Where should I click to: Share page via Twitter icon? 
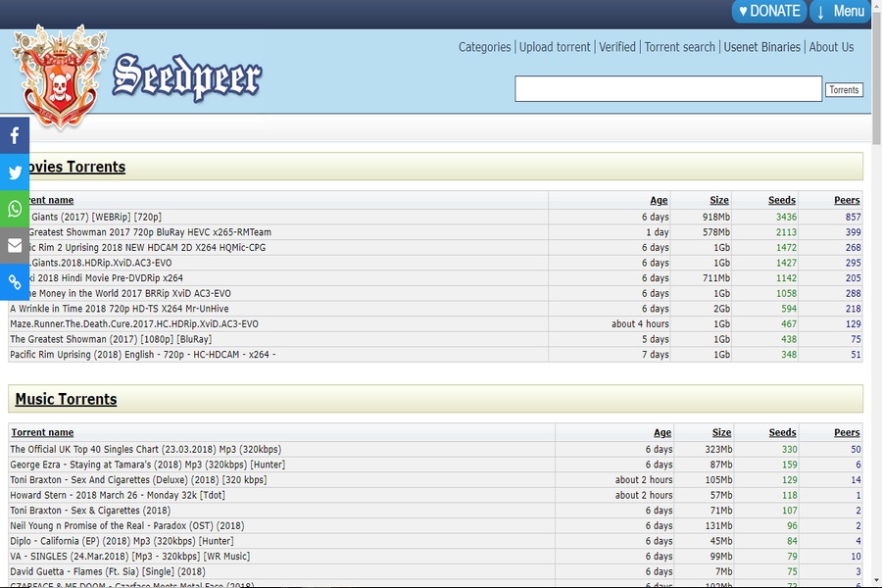(x=15, y=172)
